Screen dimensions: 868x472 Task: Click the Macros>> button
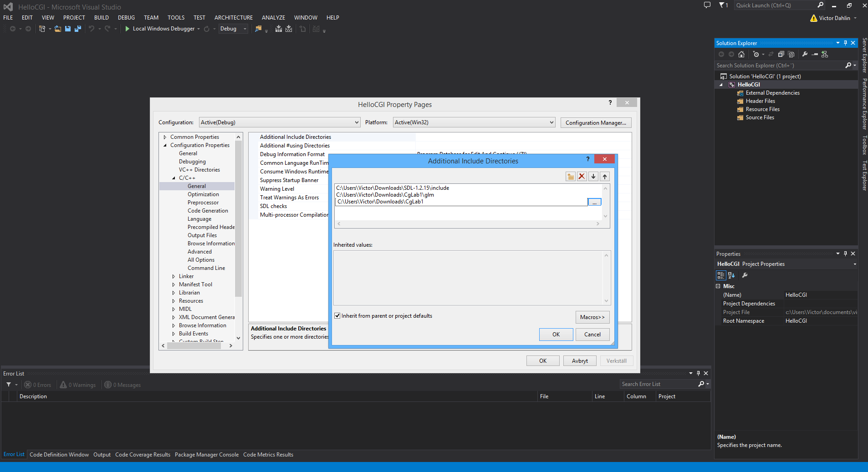click(592, 317)
